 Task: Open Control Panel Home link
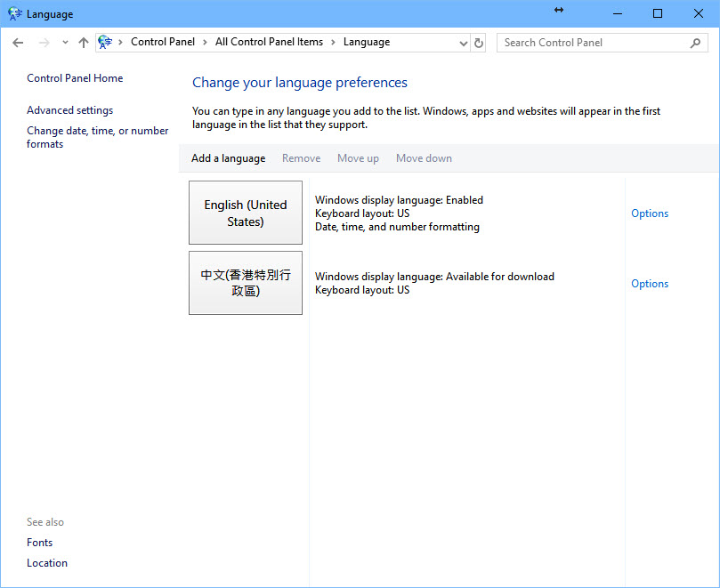pos(75,78)
